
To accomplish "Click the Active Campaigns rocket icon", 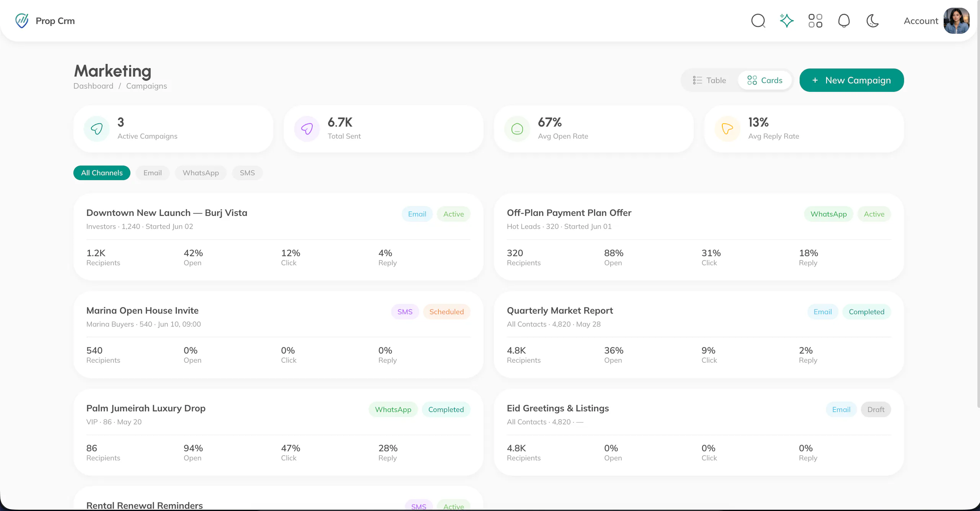I will (97, 129).
